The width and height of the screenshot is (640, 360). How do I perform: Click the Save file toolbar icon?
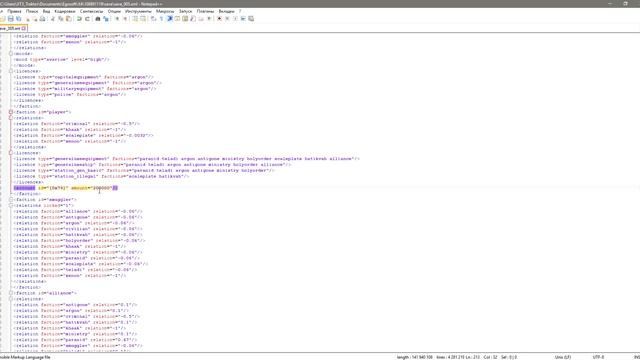[x=11, y=19]
